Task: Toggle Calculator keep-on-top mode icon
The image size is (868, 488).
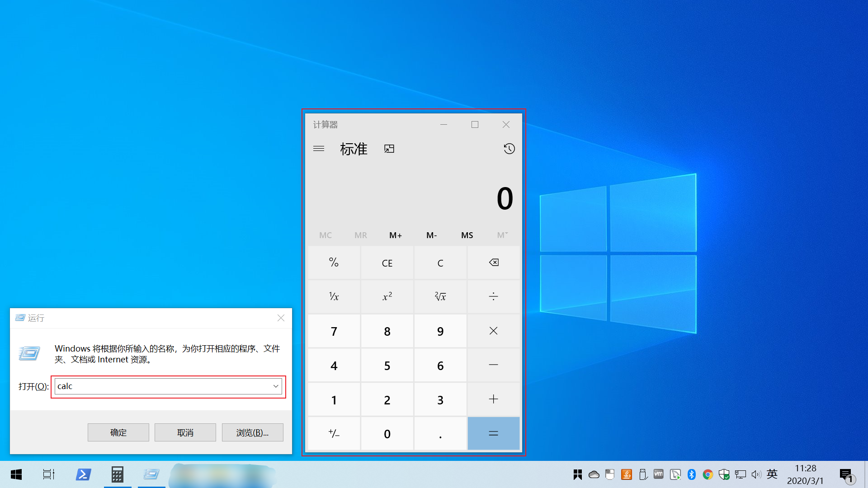Action: click(x=389, y=149)
